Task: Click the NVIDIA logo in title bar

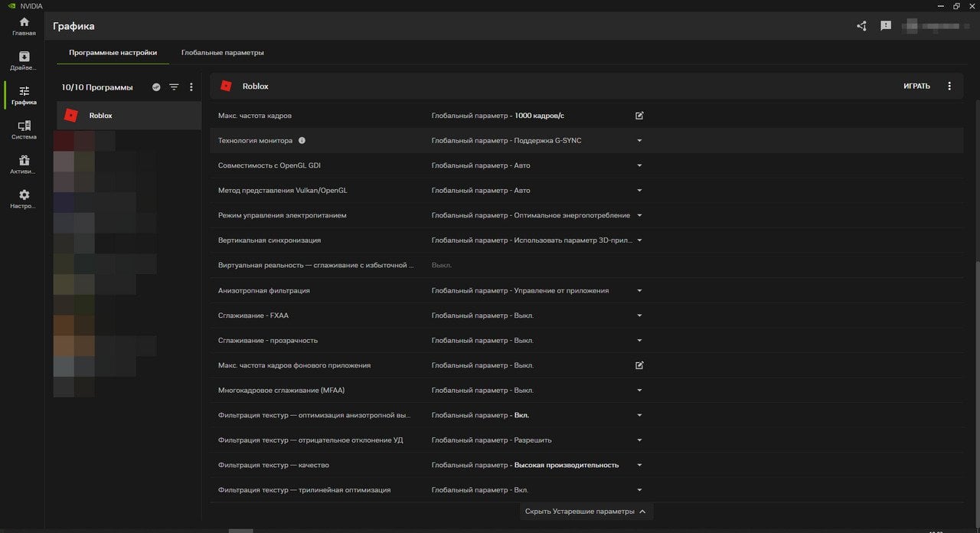Action: (11, 5)
